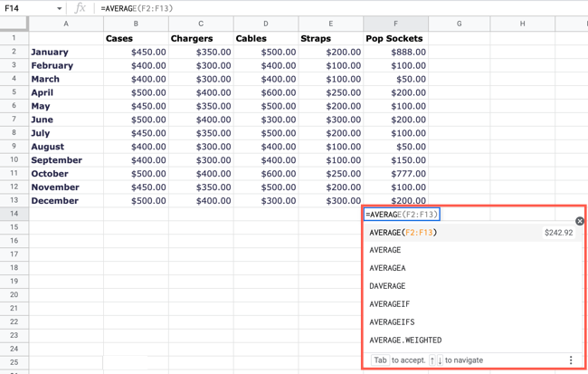Viewport: 588px width, 374px height.
Task: Click the fx function icon
Action: [80, 8]
